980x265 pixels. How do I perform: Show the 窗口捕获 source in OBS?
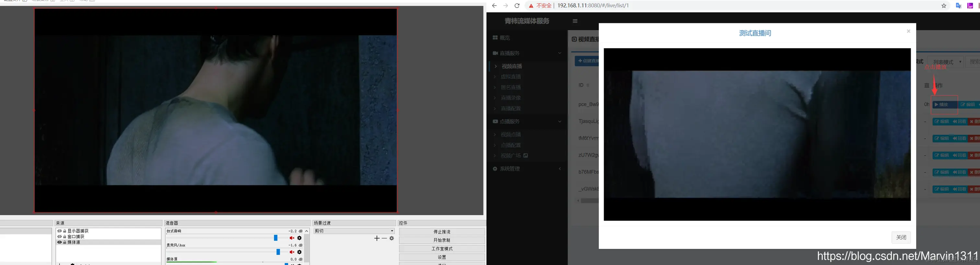pos(59,236)
